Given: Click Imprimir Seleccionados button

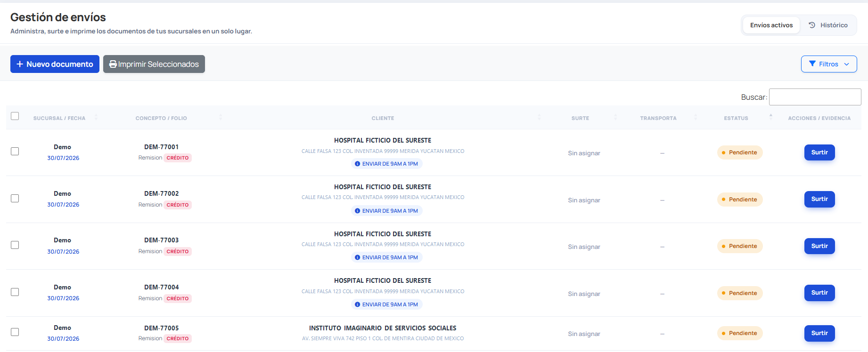Looking at the screenshot, I should [x=154, y=64].
